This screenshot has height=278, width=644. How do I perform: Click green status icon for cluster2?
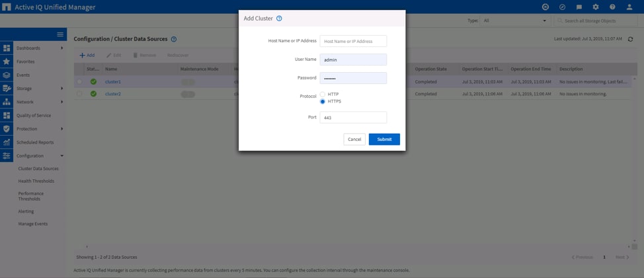coord(93,94)
